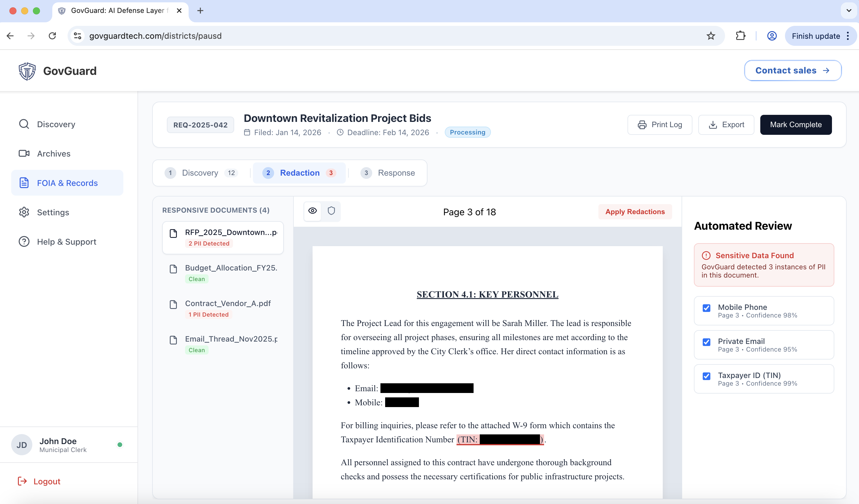This screenshot has height=504, width=859.
Task: Click Mark Complete for this request
Action: point(796,125)
